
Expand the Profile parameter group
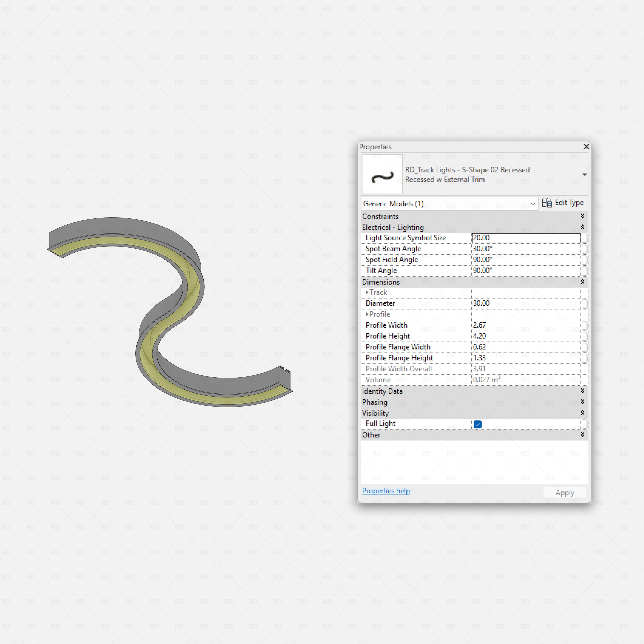pos(368,314)
